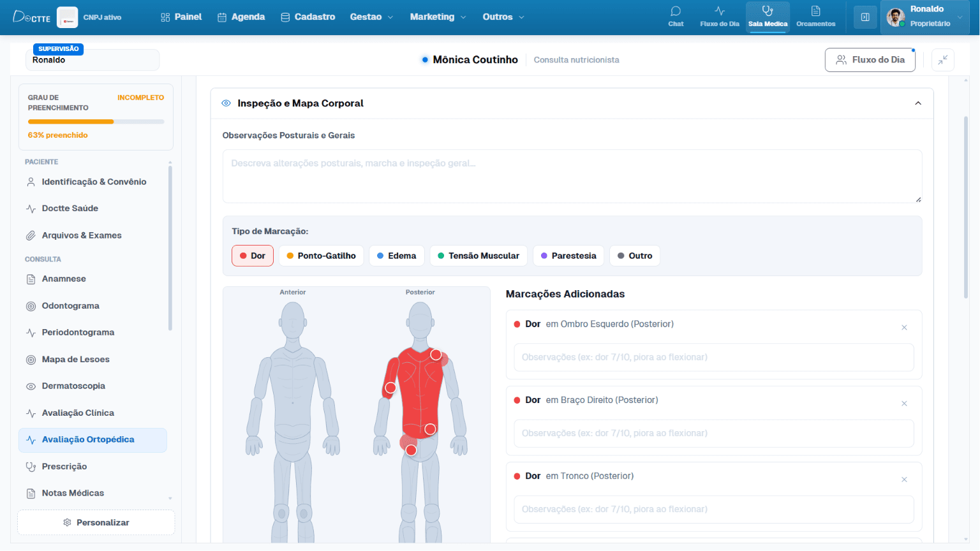980x551 pixels.
Task: Click the main page vertical scrollbar
Action: coord(966,207)
